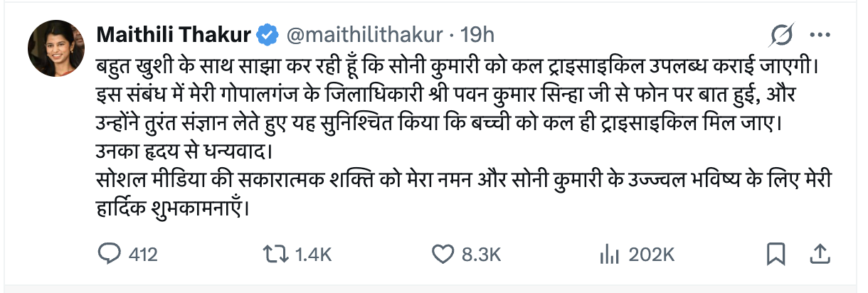Click the 202K views count
Screen dimensions: 868x293
point(647,254)
